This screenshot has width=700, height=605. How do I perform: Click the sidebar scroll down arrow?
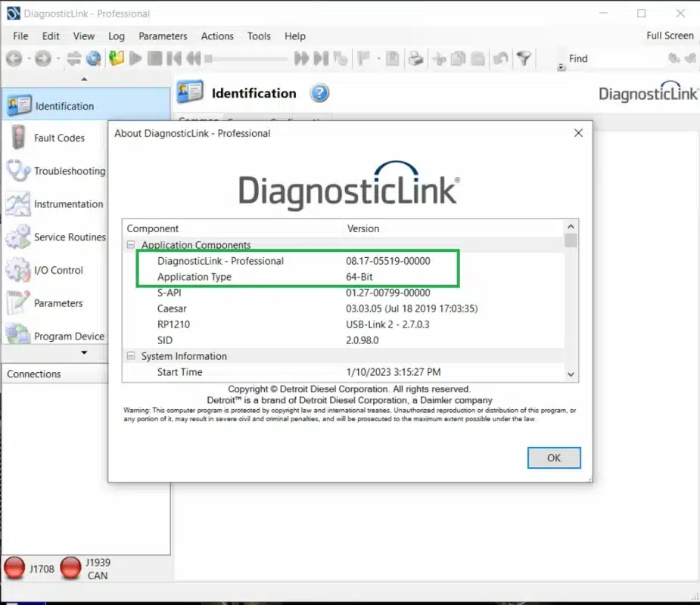pyautogui.click(x=84, y=352)
